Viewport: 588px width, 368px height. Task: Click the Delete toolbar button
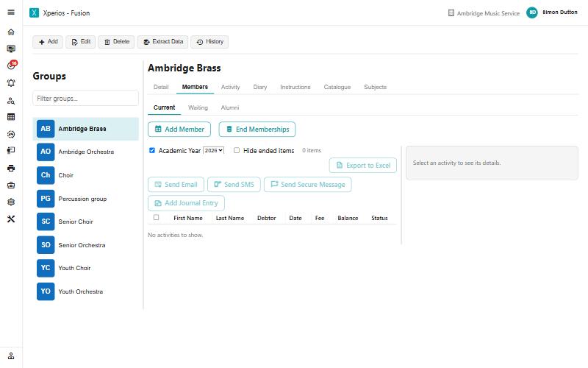[x=116, y=42]
